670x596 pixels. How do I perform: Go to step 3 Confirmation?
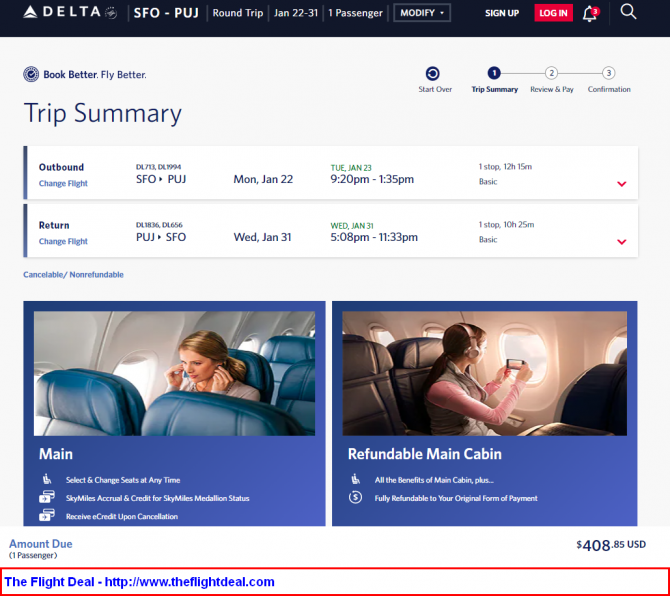(x=609, y=73)
